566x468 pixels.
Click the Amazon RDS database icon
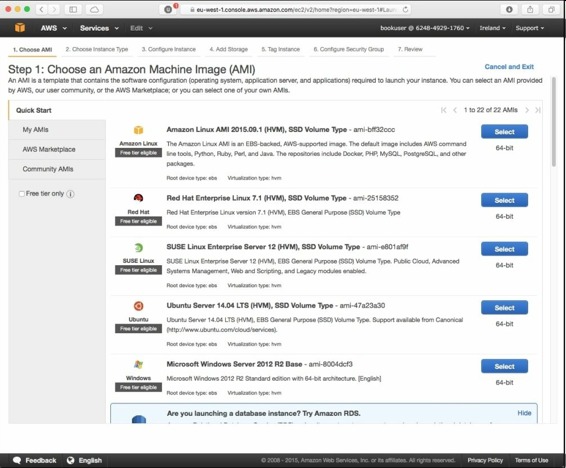pyautogui.click(x=139, y=419)
